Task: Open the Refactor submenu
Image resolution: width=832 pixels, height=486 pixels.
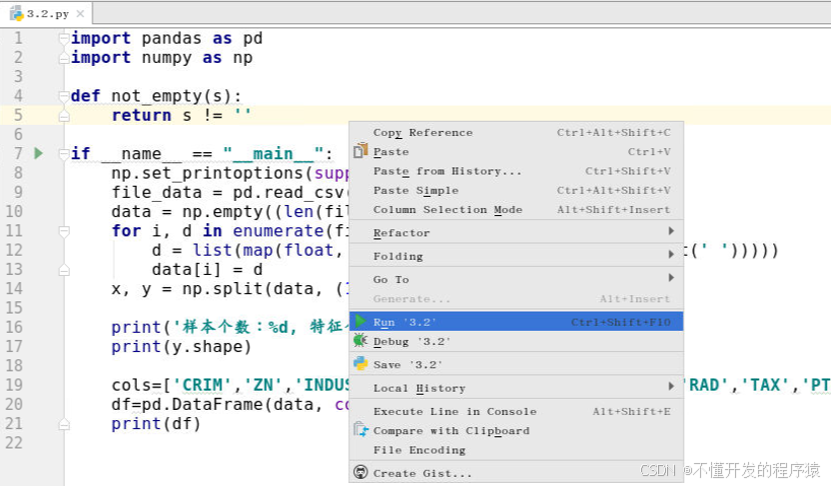Action: tap(516, 232)
